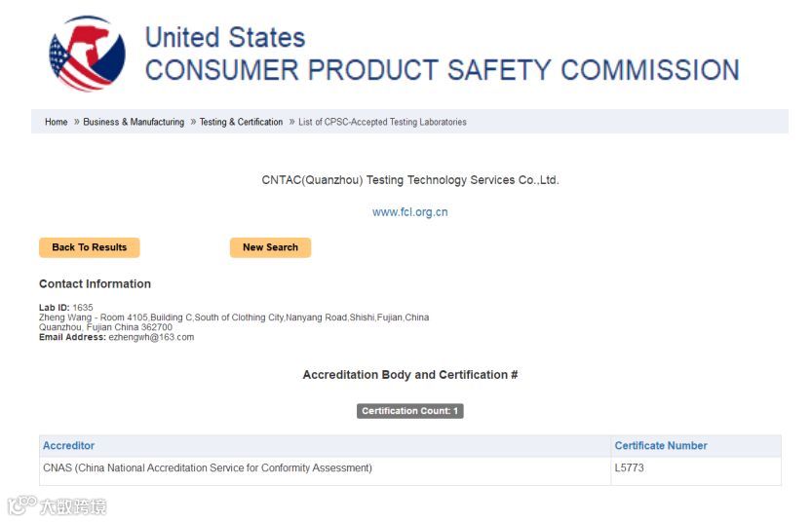Select the certificate number L5773 cell
812x522 pixels.
[x=630, y=468]
